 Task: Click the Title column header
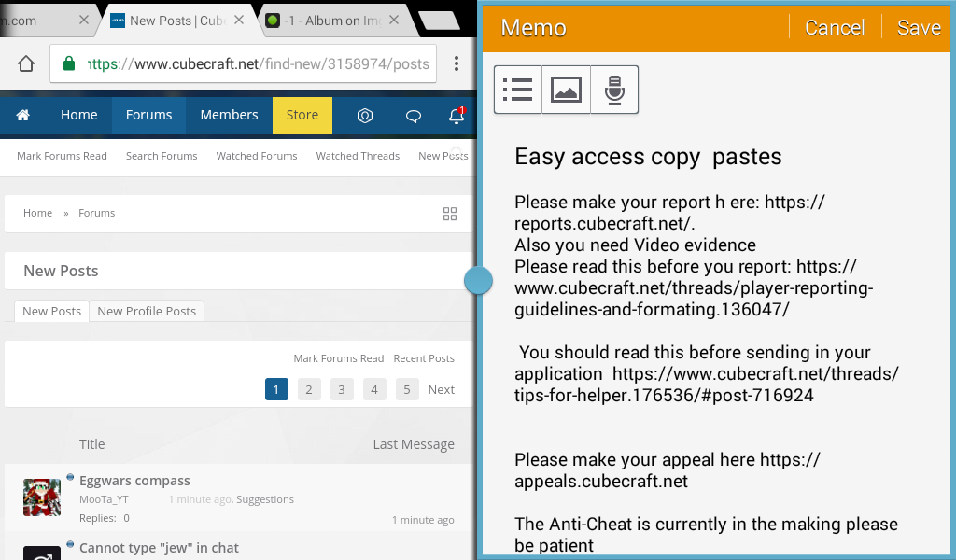click(92, 444)
